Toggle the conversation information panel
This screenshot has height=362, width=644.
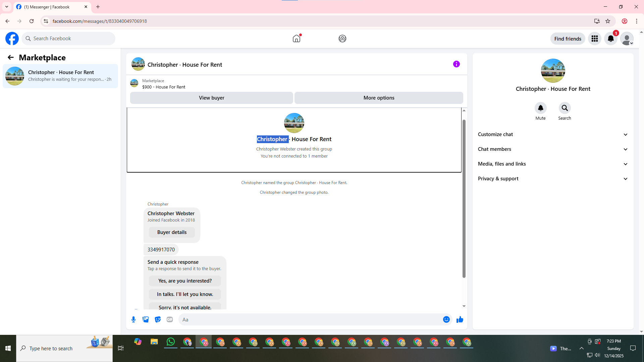click(x=456, y=64)
